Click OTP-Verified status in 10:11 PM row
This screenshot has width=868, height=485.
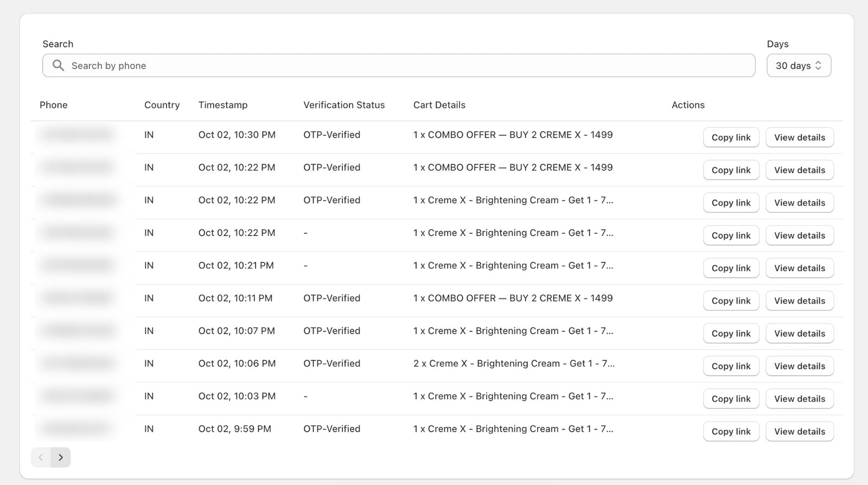click(x=332, y=298)
